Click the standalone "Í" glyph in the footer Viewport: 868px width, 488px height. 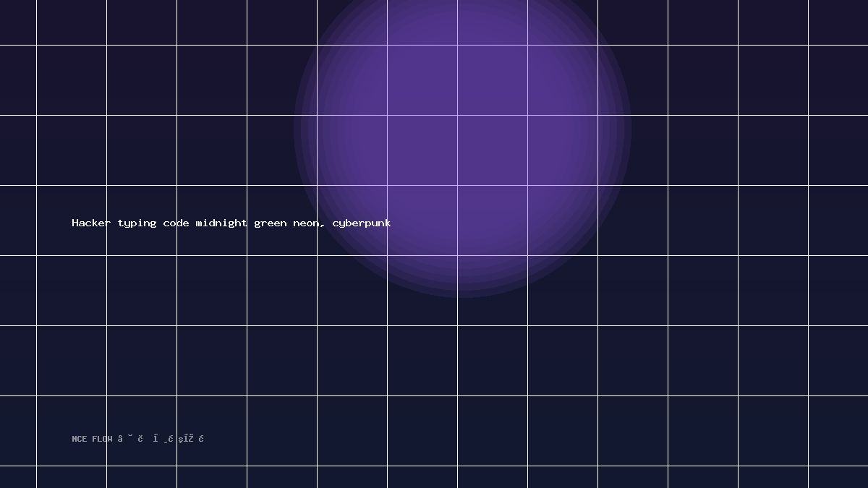click(156, 438)
